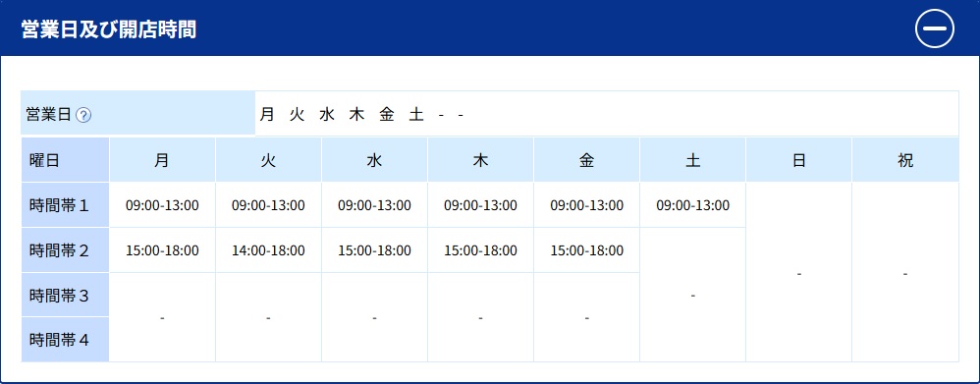Click the dash cell in the 日 column
The width and height of the screenshot is (980, 384).
tap(798, 273)
